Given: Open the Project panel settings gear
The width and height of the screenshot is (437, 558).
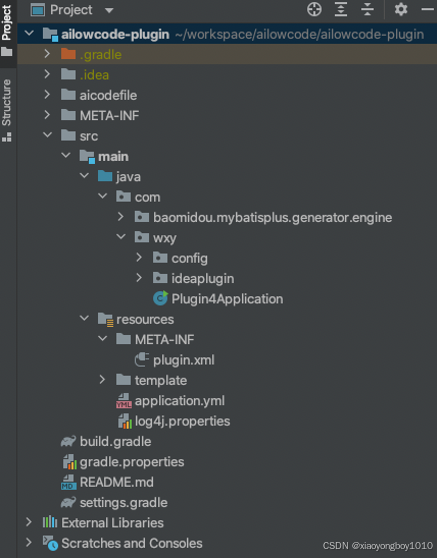Looking at the screenshot, I should tap(401, 10).
